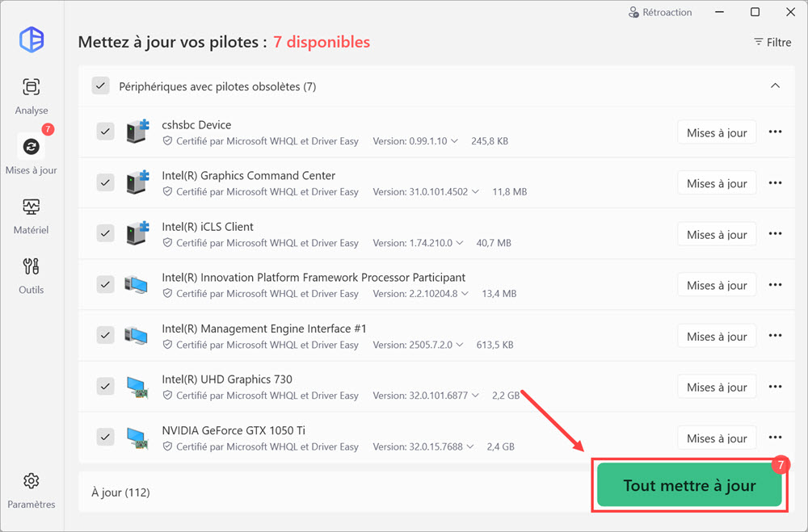
Task: Open the Filtre filter option
Action: pos(772,42)
